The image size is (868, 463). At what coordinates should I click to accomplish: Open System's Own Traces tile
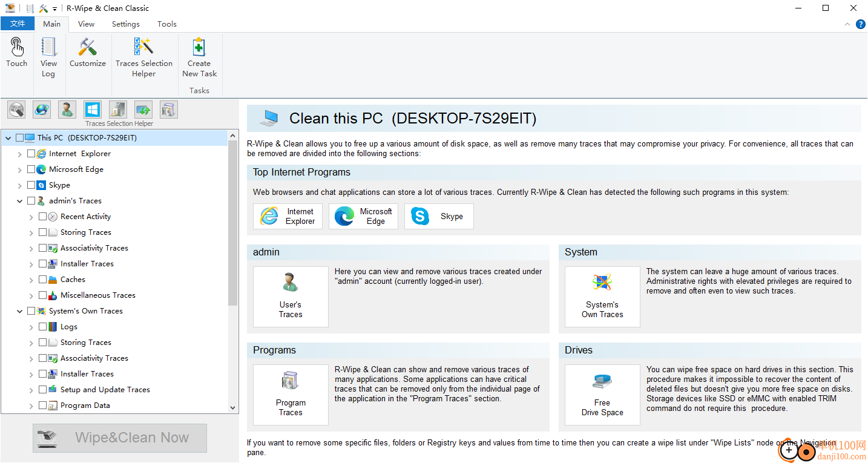[602, 297]
